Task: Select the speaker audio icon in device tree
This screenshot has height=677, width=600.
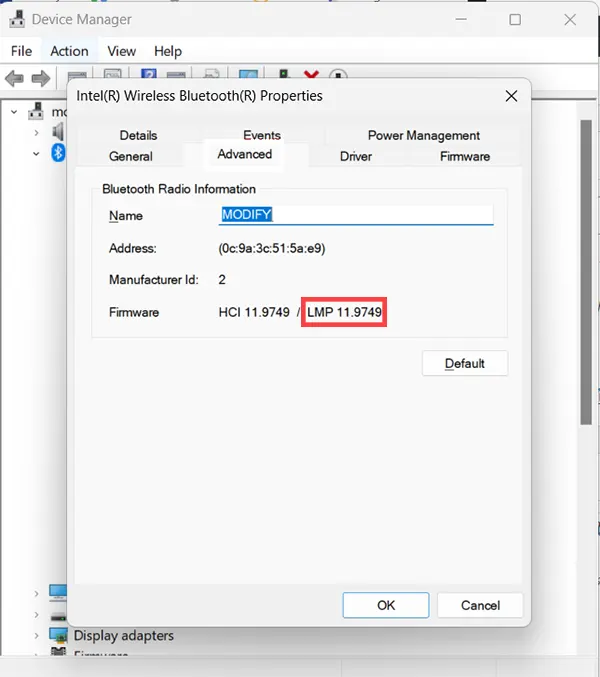Action: pyautogui.click(x=58, y=131)
